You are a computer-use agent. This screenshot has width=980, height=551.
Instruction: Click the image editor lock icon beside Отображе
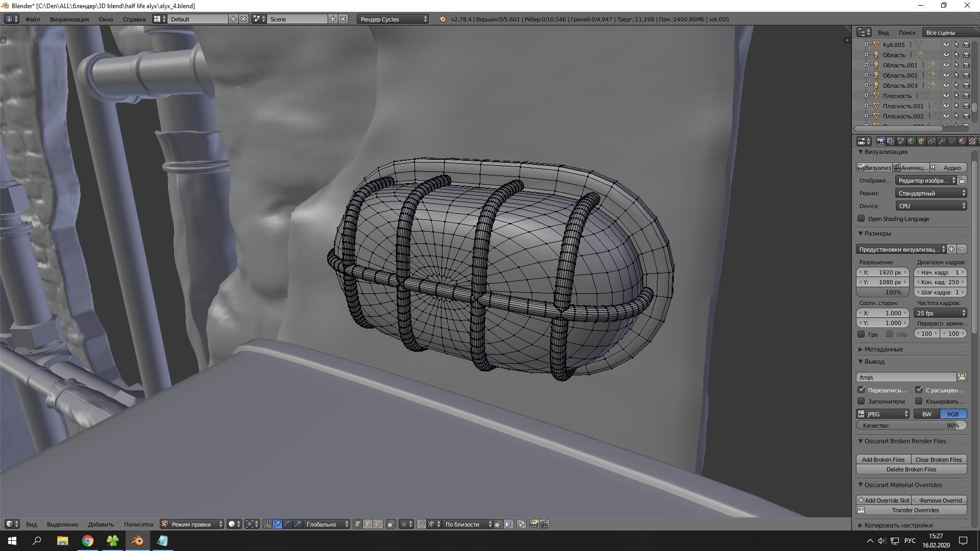coord(962,181)
